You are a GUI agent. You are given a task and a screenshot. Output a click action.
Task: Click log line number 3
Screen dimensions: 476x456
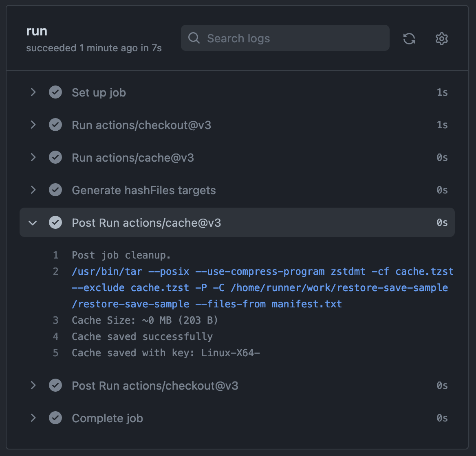[x=55, y=320]
